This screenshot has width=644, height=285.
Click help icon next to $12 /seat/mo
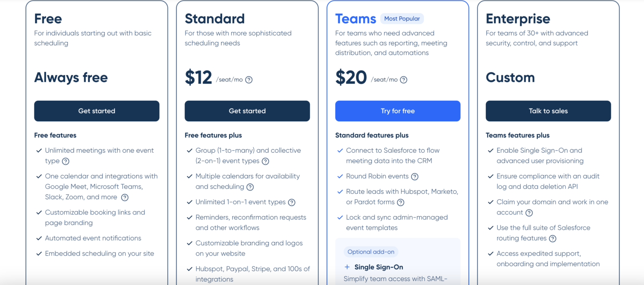pos(249,80)
